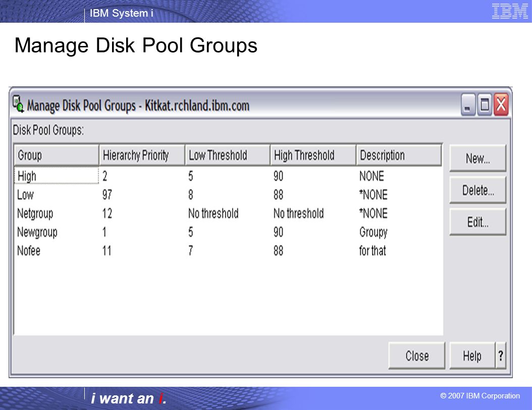Image resolution: width=532 pixels, height=410 pixels.
Task: Open the Edit... dialog button
Action: (477, 222)
